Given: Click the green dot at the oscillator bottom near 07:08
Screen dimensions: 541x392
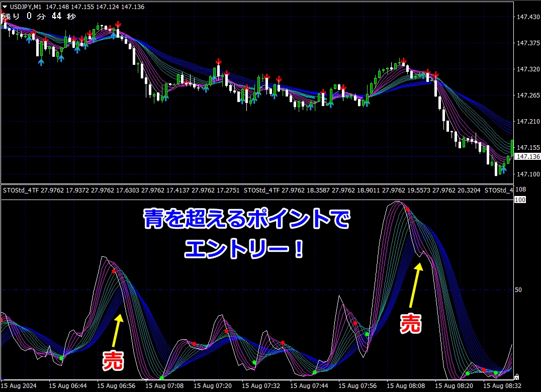Looking at the screenshot, I should click(161, 378).
